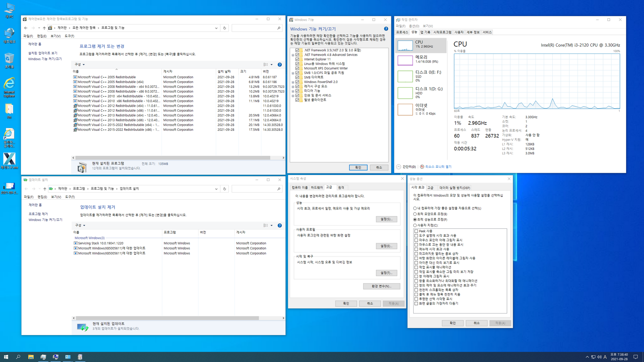
Task: Toggle Internet Explorer 11 feature checkbox
Action: coord(297,59)
